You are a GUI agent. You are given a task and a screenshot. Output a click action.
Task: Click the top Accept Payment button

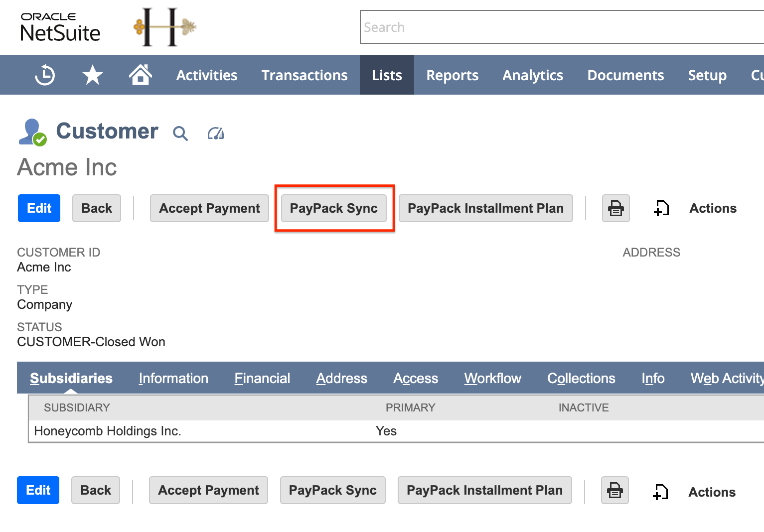209,208
